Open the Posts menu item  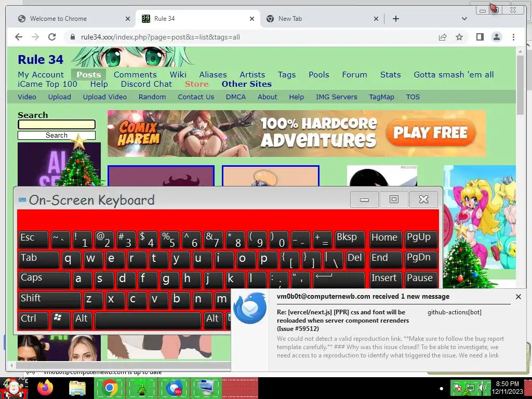pos(88,75)
